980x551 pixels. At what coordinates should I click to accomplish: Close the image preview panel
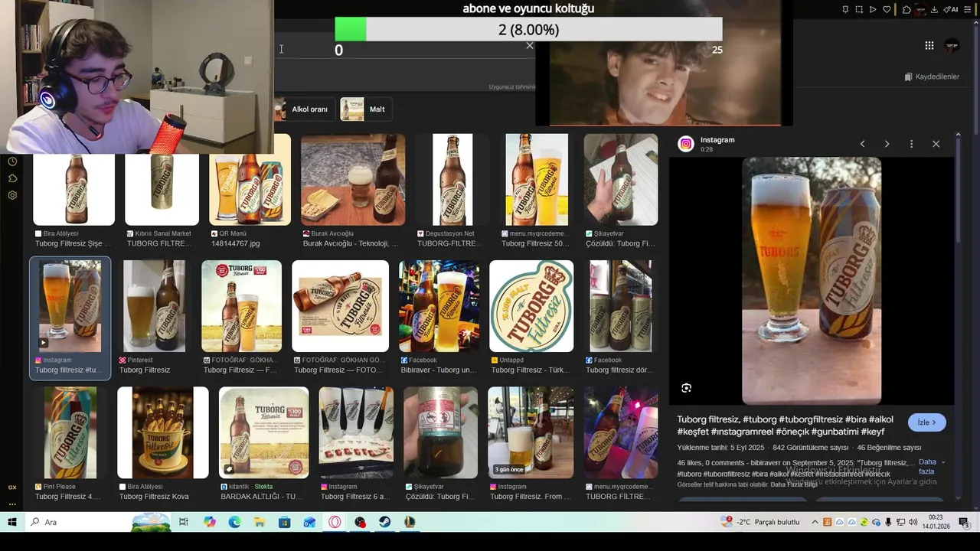pos(936,144)
